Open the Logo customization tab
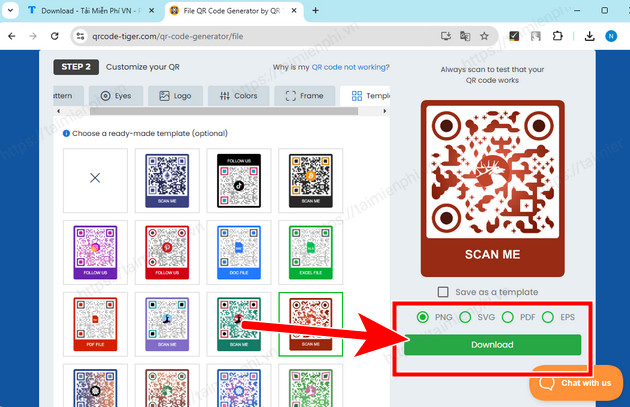The width and height of the screenshot is (630, 407). tap(175, 96)
